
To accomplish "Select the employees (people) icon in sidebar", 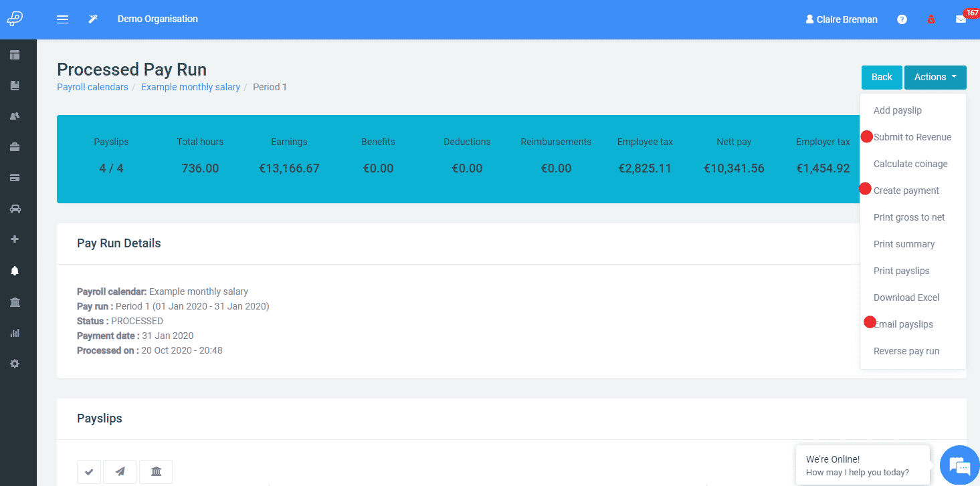I will click(x=15, y=116).
